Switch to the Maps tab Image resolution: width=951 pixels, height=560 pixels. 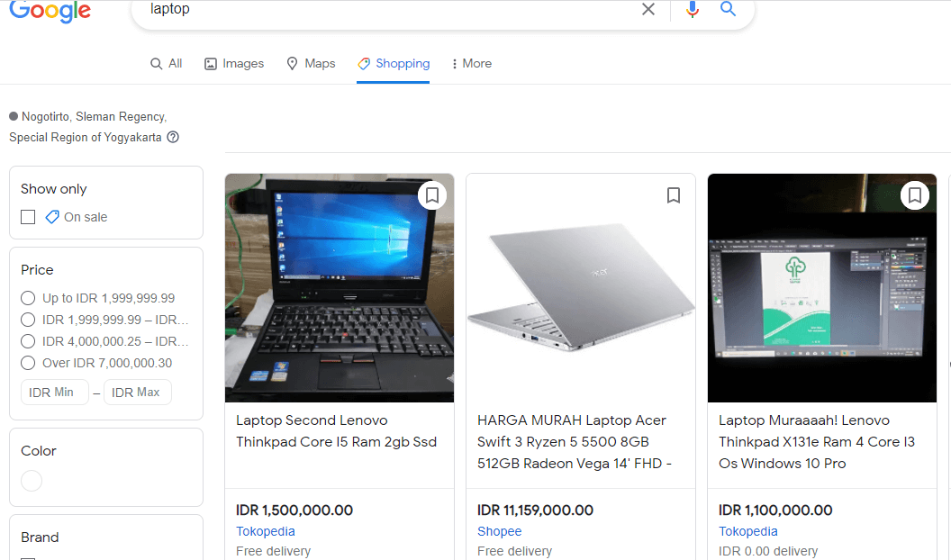pos(311,64)
